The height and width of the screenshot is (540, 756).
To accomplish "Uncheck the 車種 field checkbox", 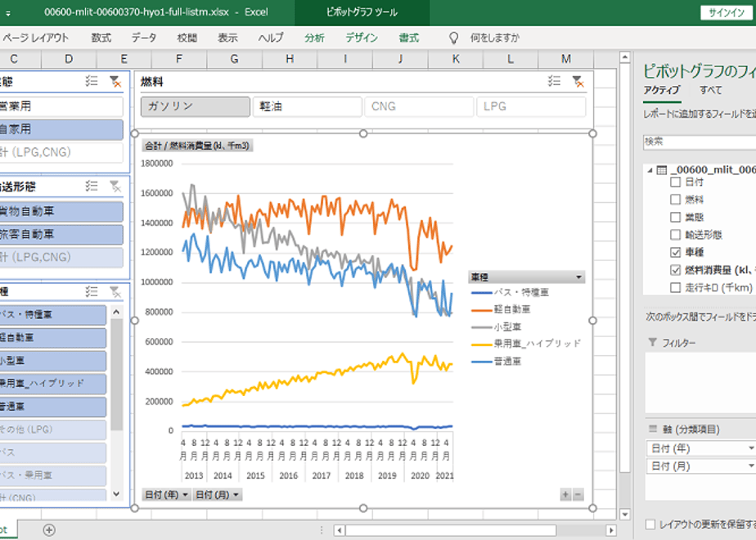I will 676,252.
